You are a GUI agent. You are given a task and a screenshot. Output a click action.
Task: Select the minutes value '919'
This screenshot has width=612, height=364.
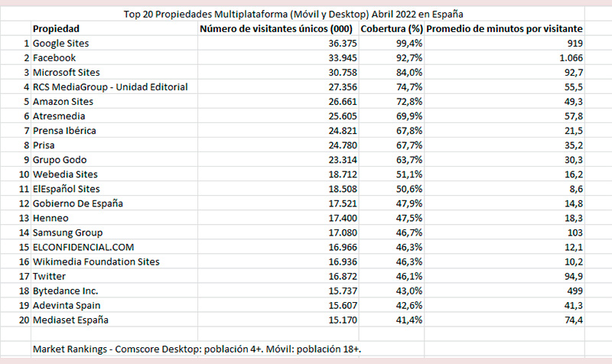point(575,44)
